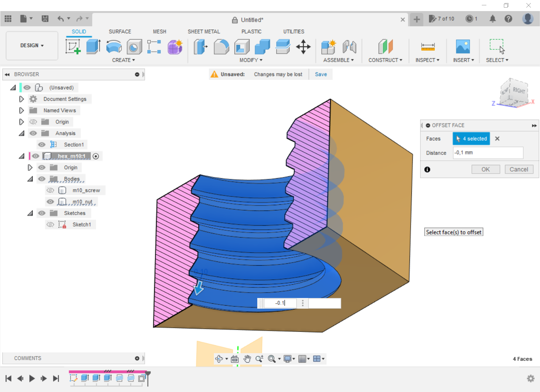Viewport: 540px width, 392px height.
Task: Click the Create Sketch tool icon
Action: pos(73,47)
